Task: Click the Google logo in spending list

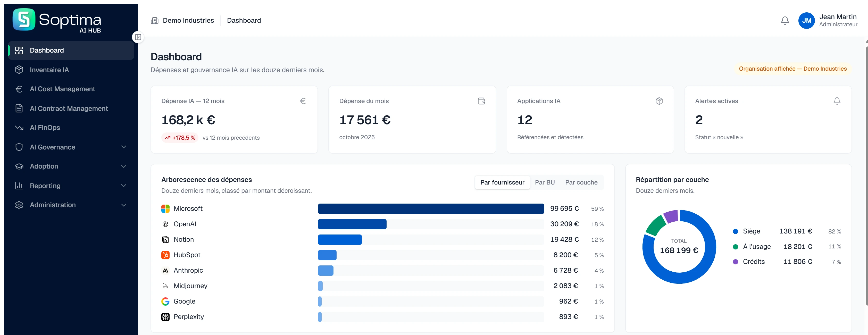Action: click(165, 301)
